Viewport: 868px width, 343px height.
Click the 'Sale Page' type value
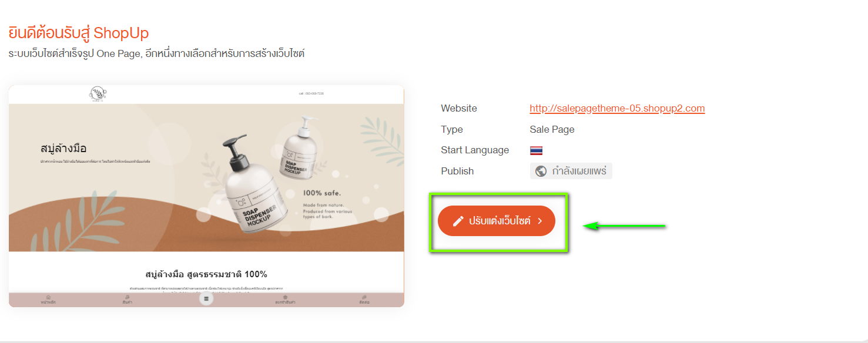[x=552, y=129]
